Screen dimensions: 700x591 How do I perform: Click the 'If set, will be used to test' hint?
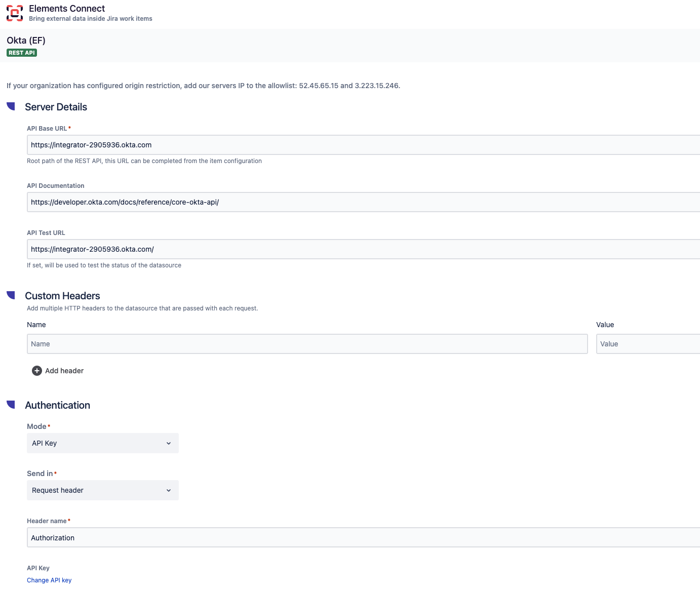coord(104,265)
